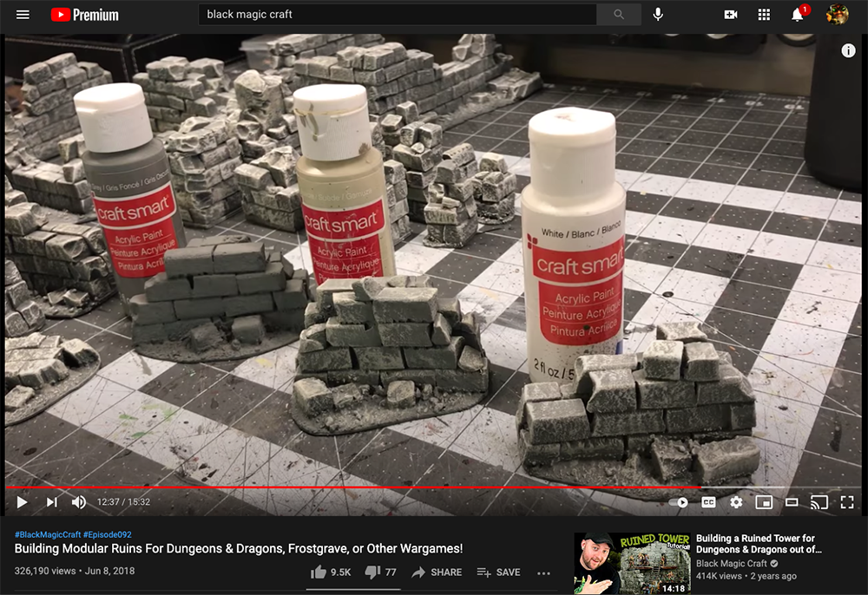Switch to miniplayer mode

pos(764,502)
